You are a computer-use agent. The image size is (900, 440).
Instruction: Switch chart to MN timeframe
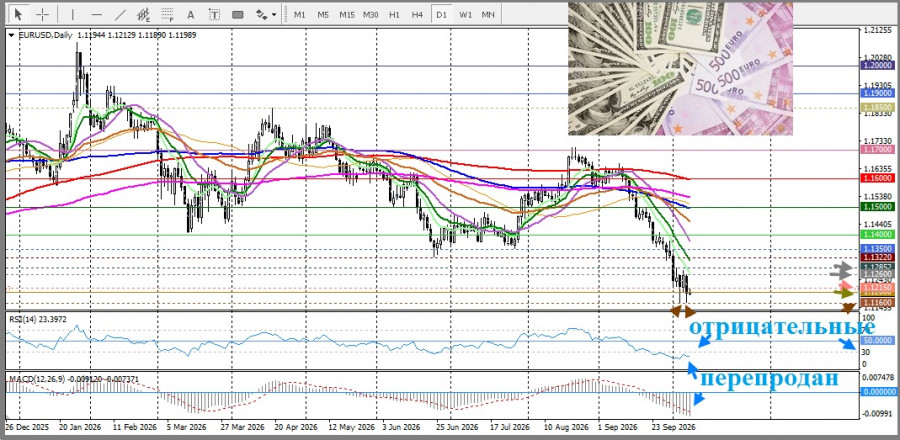point(488,15)
